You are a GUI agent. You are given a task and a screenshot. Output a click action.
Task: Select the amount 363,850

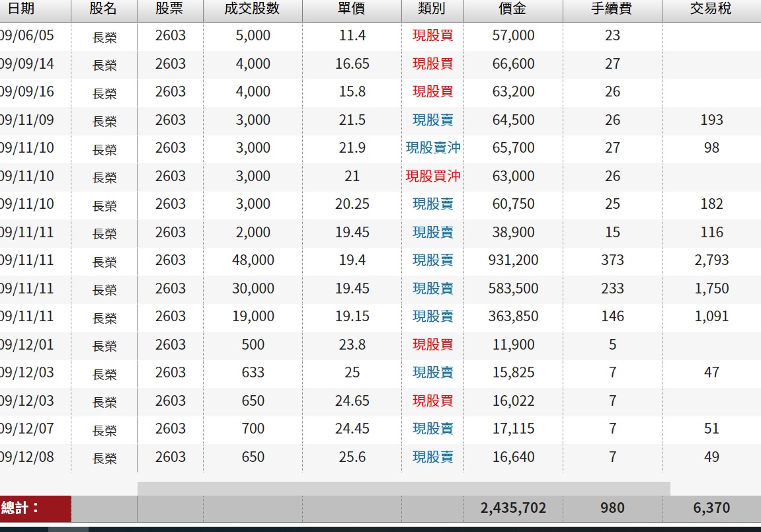[514, 317]
